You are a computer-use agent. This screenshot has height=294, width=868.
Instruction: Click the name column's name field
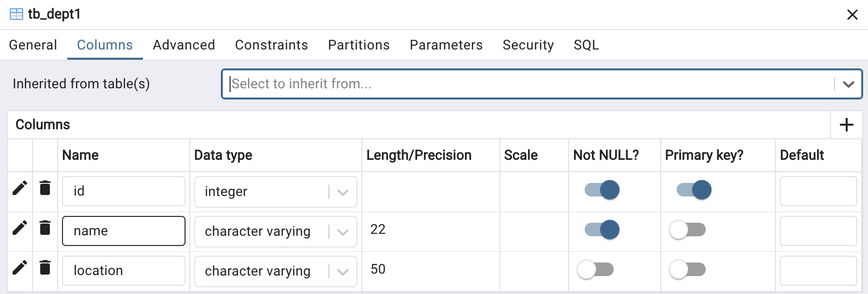(x=124, y=231)
